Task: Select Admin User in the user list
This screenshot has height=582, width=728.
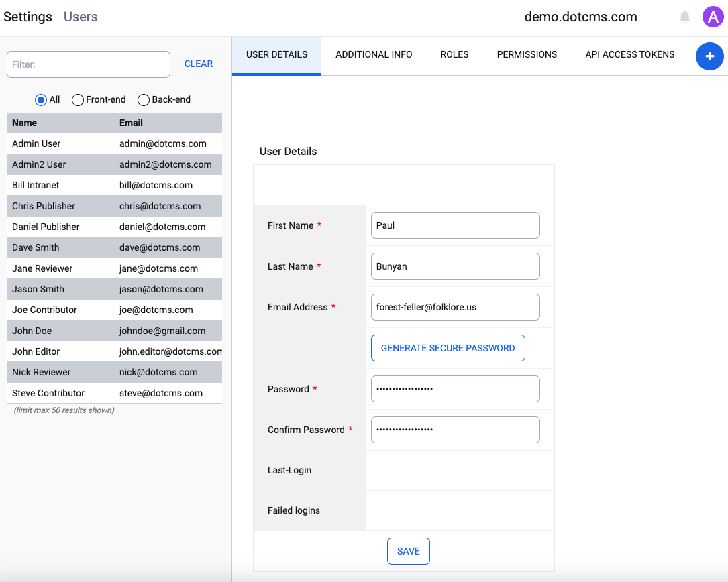Action: [37, 143]
